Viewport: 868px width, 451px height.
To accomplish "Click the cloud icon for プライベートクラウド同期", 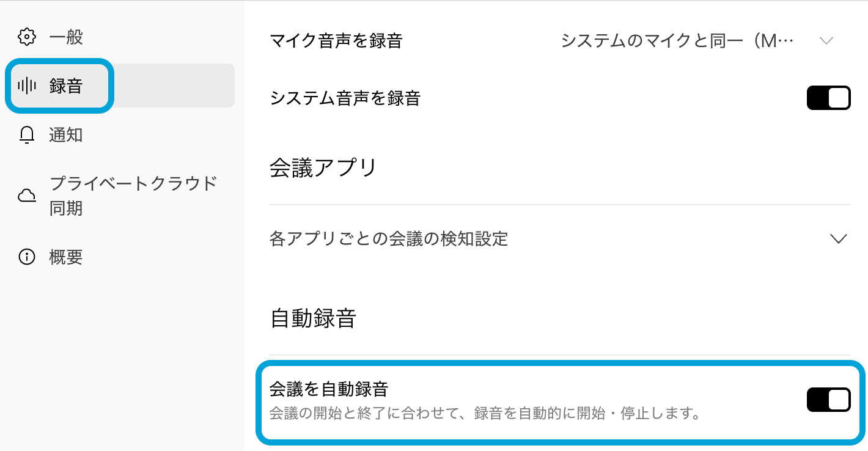I will (x=26, y=196).
